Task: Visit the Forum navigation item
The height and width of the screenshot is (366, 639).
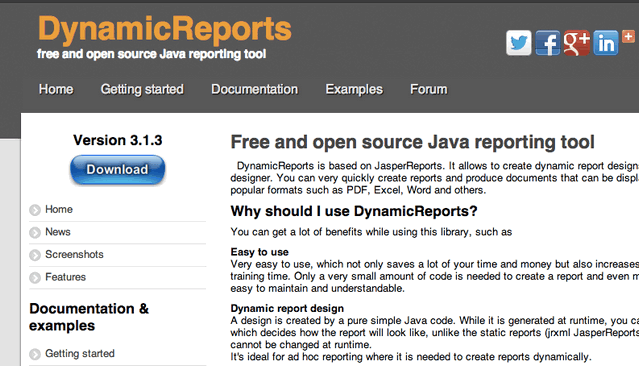Action: coord(429,89)
